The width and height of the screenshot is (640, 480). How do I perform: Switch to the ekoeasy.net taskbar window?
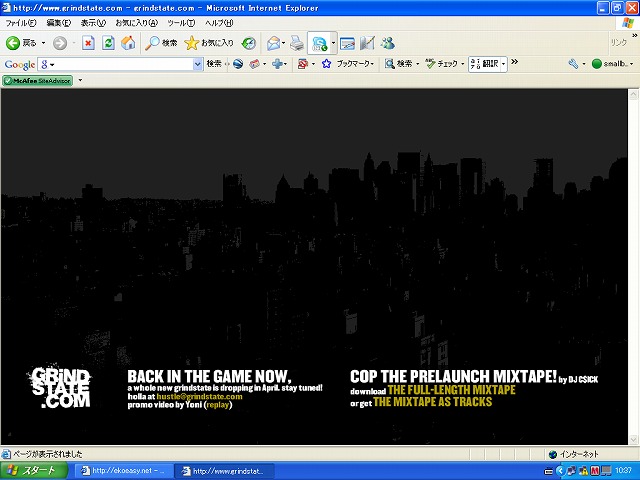coord(123,471)
